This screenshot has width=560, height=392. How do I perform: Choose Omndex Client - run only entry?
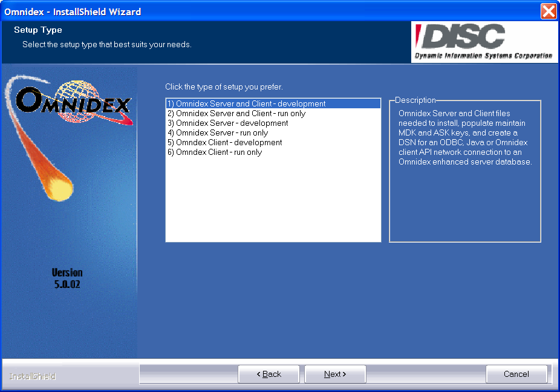(215, 152)
